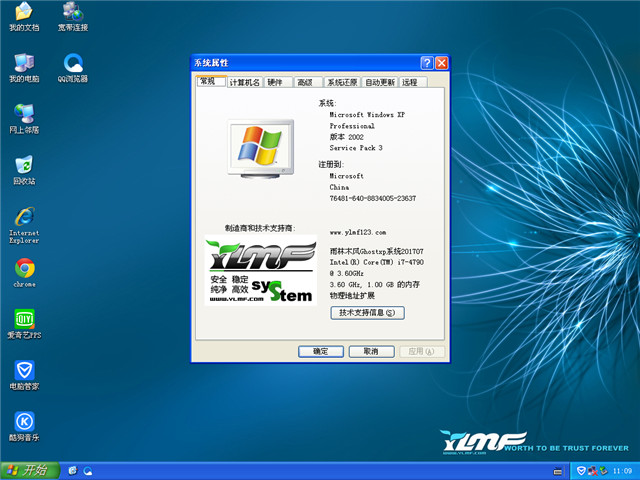
Task: Open the broadband connection desktop icon
Action: click(x=73, y=16)
